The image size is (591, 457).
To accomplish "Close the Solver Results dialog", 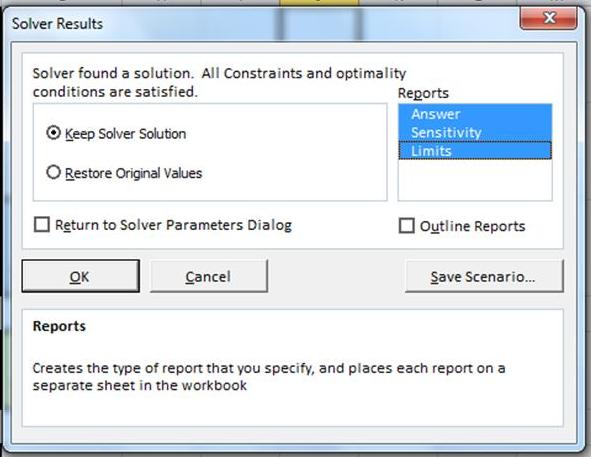I will point(548,17).
